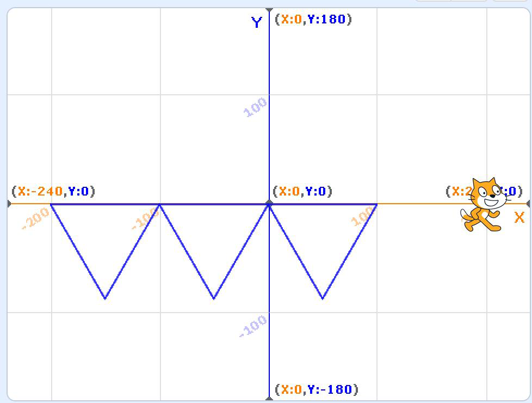Image resolution: width=532 pixels, height=403 pixels.
Task: Click the bottom vertex of the middle triangle
Action: click(214, 298)
